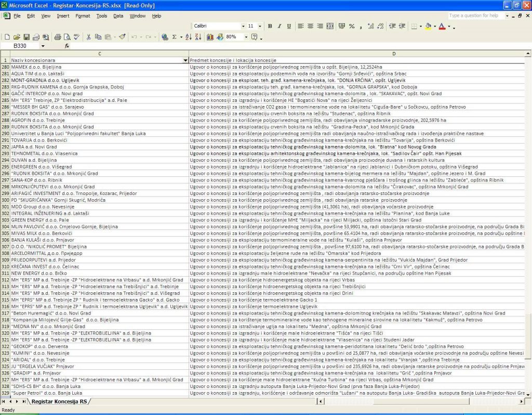Click column C header
Screen dimensions: 532x415
tap(99, 54)
